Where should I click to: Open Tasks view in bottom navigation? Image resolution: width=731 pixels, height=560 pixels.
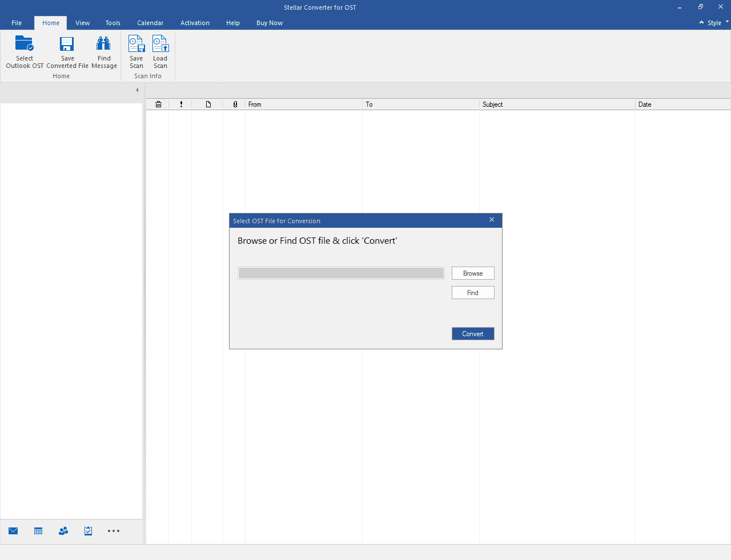tap(88, 531)
